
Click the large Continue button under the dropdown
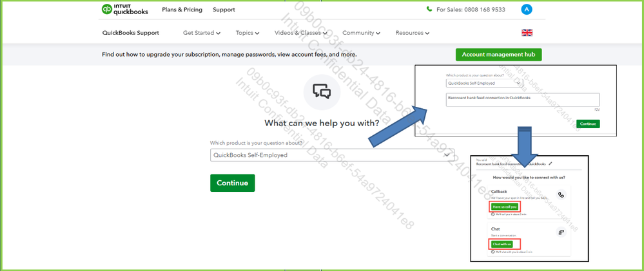pos(233,183)
